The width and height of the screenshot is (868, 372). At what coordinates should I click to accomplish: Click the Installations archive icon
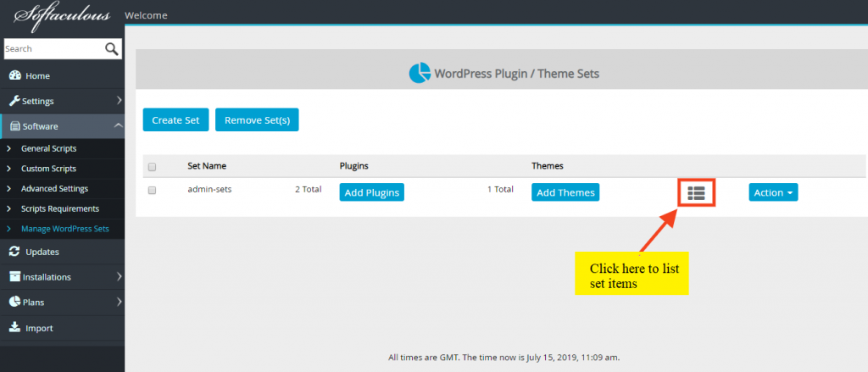[15, 277]
